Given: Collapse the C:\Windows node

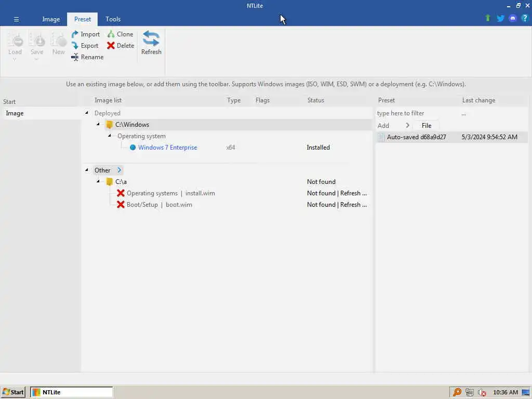Looking at the screenshot, I should (98, 124).
